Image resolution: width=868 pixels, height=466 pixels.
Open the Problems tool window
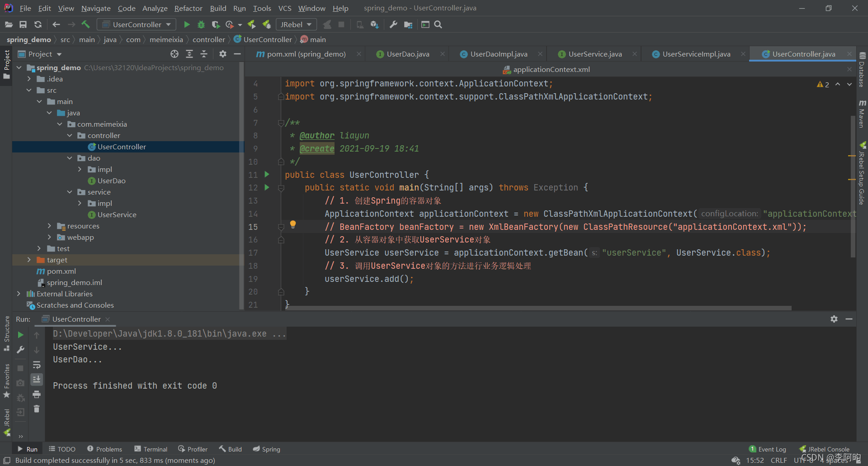point(104,449)
